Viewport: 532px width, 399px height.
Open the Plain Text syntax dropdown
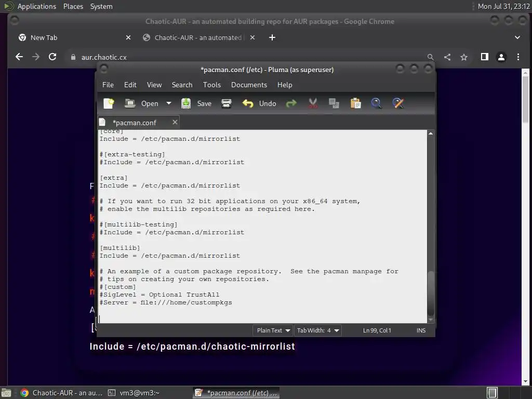point(273,330)
